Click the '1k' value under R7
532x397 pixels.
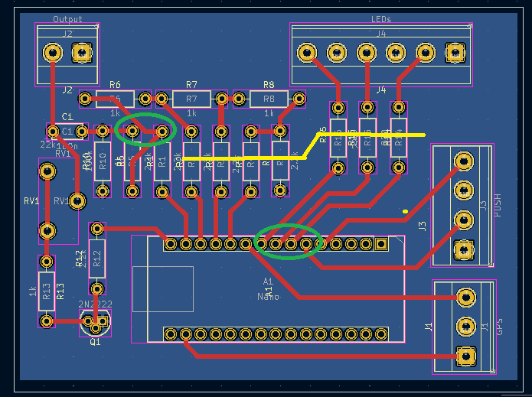click(191, 113)
